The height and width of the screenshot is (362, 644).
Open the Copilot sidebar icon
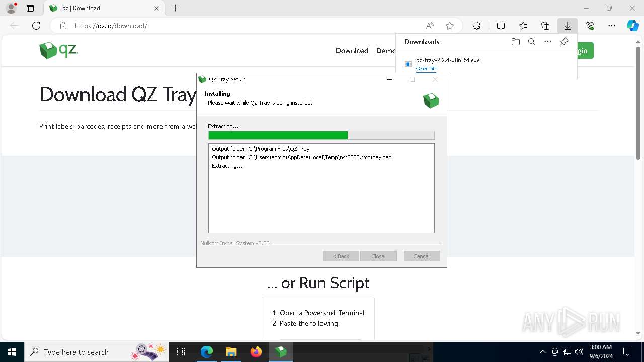coord(632,26)
